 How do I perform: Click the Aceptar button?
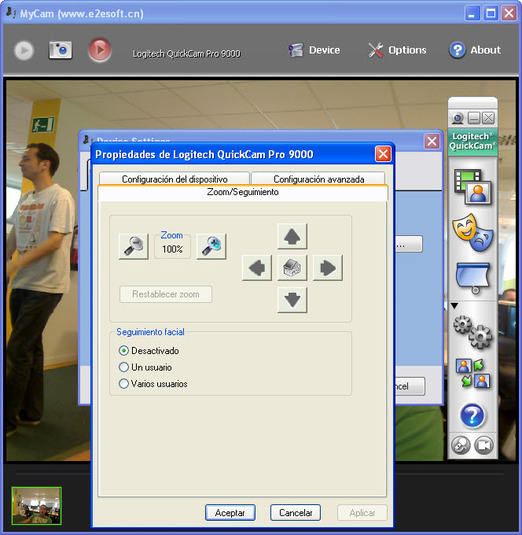(230, 512)
